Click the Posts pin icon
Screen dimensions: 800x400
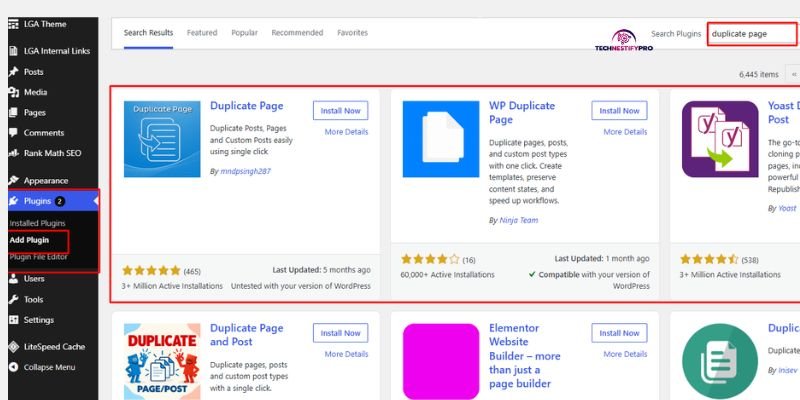(13, 72)
